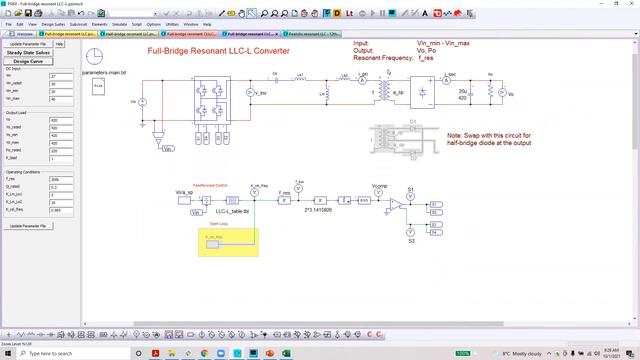The width and height of the screenshot is (640, 360).
Task: Click the Q_rated value field
Action: click(61, 187)
